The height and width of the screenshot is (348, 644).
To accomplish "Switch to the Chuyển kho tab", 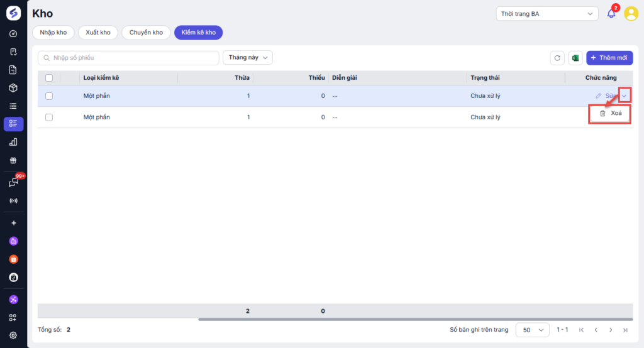I will tap(146, 33).
